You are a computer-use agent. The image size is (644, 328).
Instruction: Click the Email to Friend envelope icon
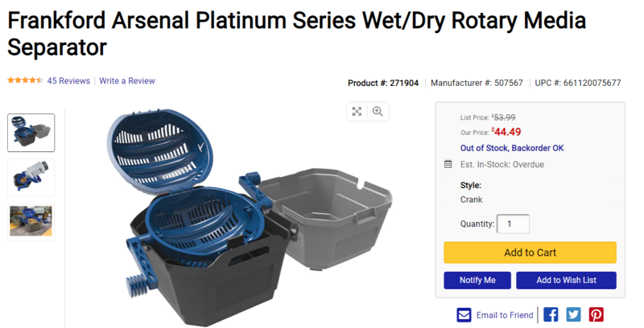coord(464,314)
